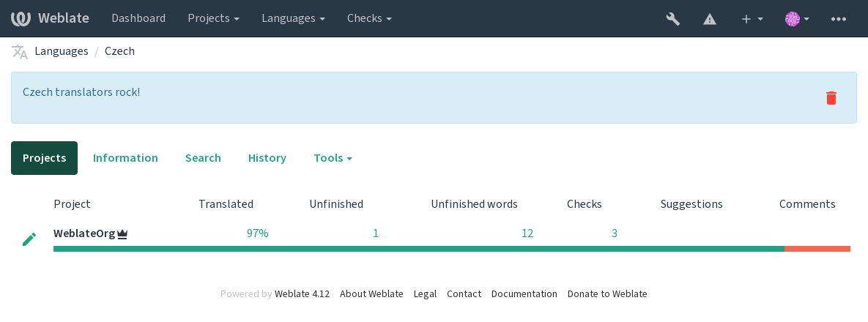Open the user avatar menu
The image size is (868, 322).
click(x=797, y=19)
